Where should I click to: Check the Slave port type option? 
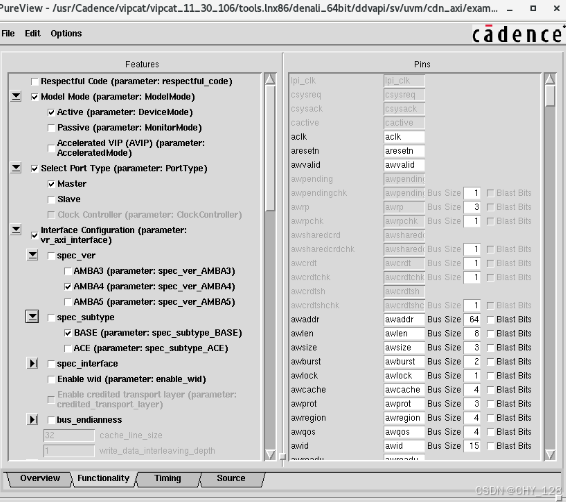pos(51,199)
